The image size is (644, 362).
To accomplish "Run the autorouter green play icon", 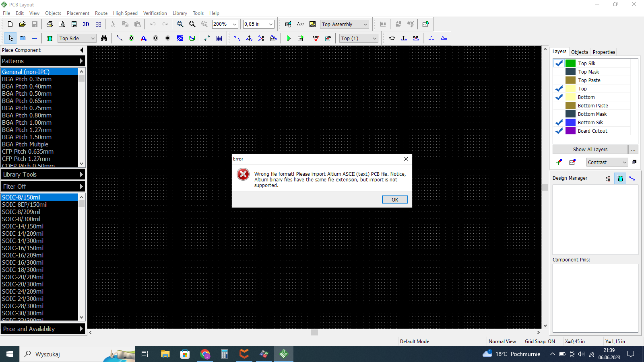I will click(289, 38).
